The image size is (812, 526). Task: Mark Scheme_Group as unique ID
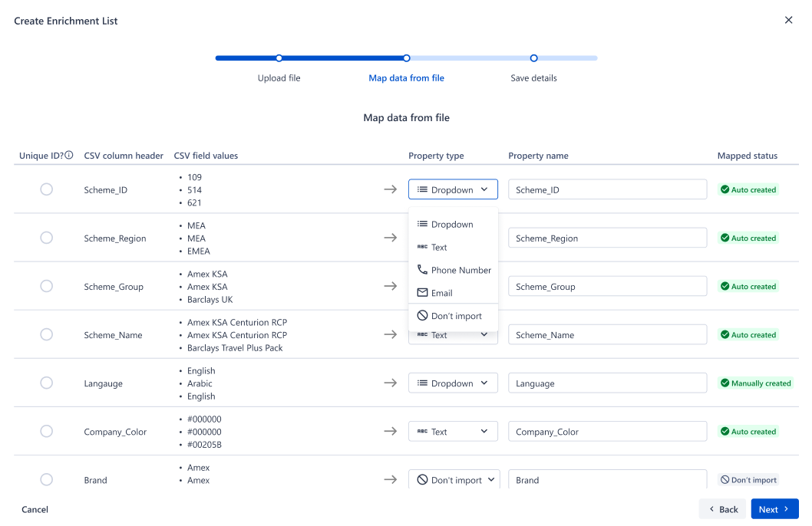coord(47,286)
